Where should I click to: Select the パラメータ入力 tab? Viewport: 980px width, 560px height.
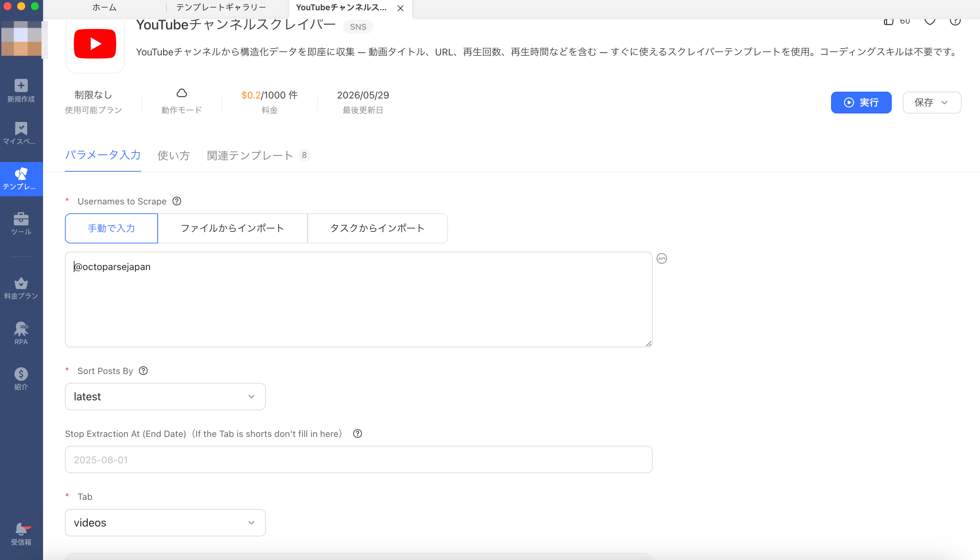(103, 155)
